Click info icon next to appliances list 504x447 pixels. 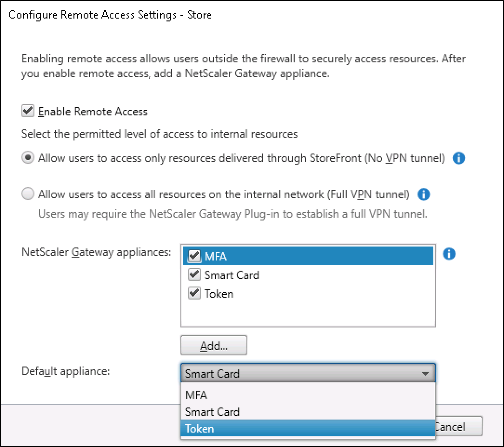(x=449, y=254)
